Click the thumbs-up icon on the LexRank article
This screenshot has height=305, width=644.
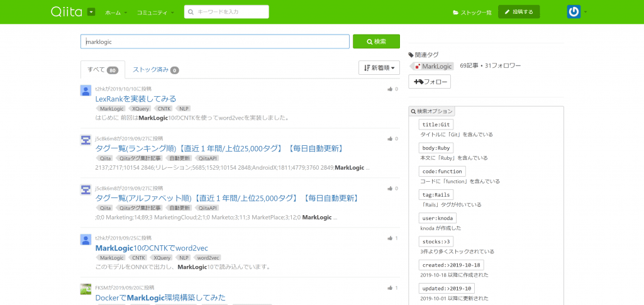390,89
